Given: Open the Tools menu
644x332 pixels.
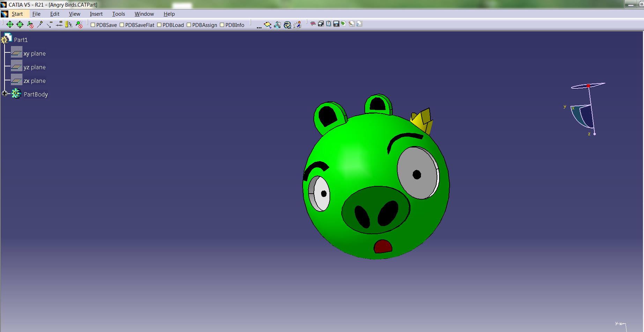Looking at the screenshot, I should (119, 14).
